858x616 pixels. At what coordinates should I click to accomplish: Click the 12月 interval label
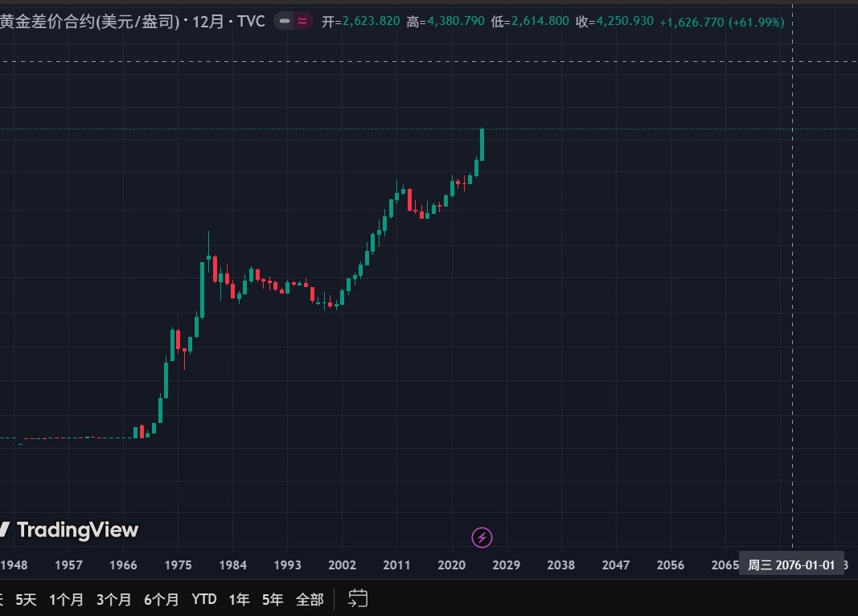click(208, 22)
